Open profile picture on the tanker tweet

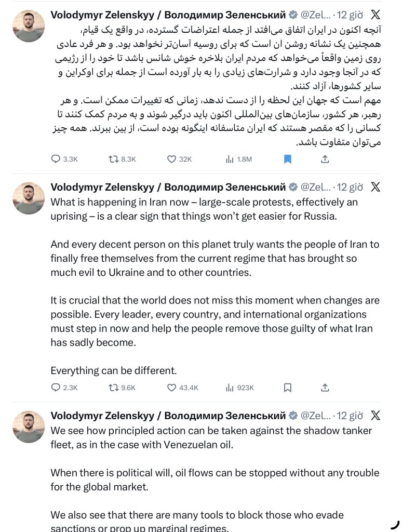point(29,427)
